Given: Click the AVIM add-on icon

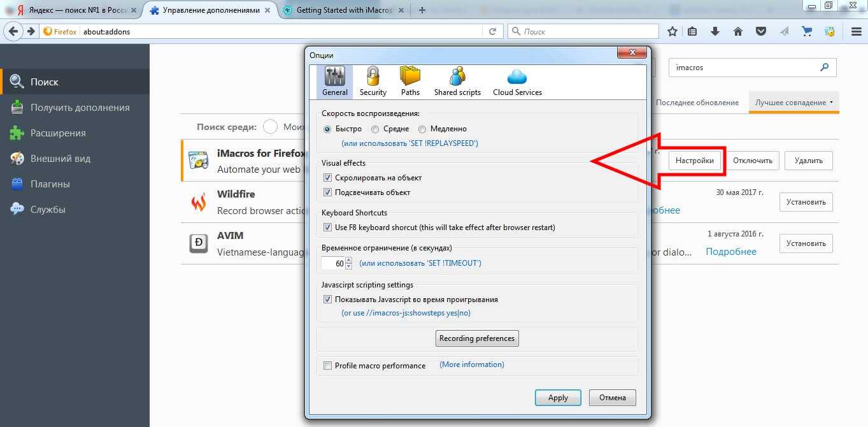Looking at the screenshot, I should [x=199, y=243].
